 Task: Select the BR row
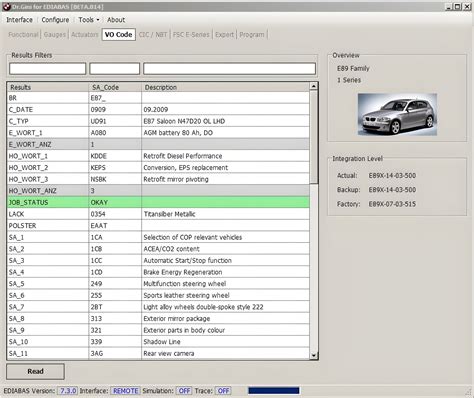pyautogui.click(x=158, y=98)
